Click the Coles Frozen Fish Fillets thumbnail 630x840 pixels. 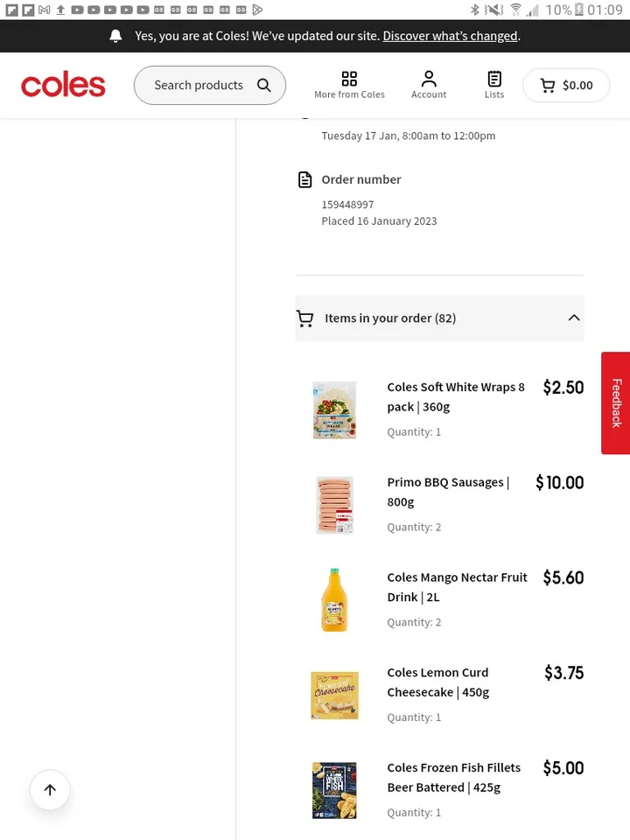[x=334, y=790]
